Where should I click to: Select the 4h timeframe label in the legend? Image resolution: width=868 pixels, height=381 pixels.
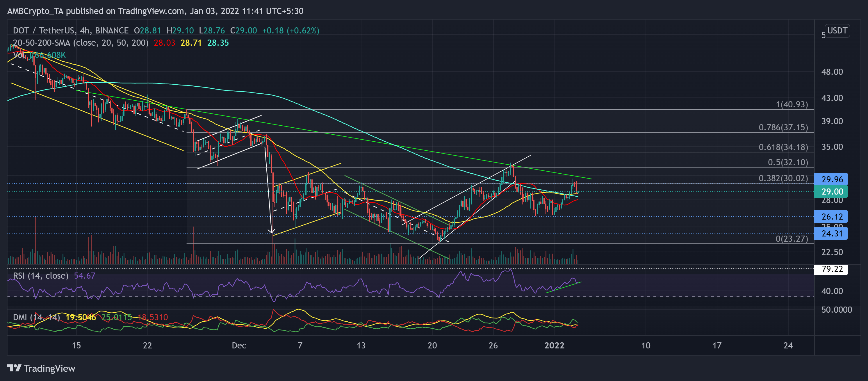coord(85,30)
